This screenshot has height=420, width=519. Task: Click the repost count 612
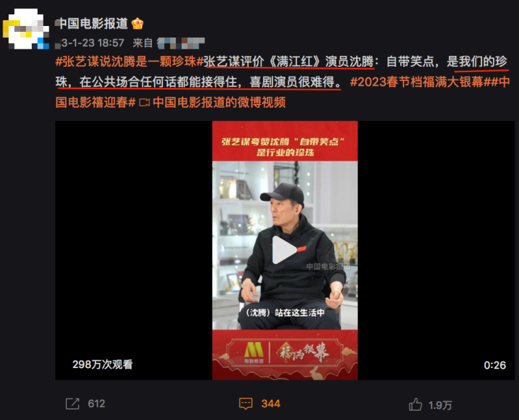pyautogui.click(x=96, y=404)
